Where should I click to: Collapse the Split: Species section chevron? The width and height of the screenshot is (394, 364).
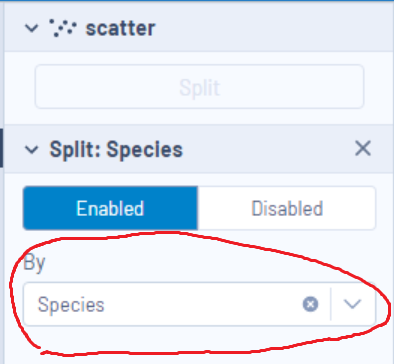coord(32,149)
